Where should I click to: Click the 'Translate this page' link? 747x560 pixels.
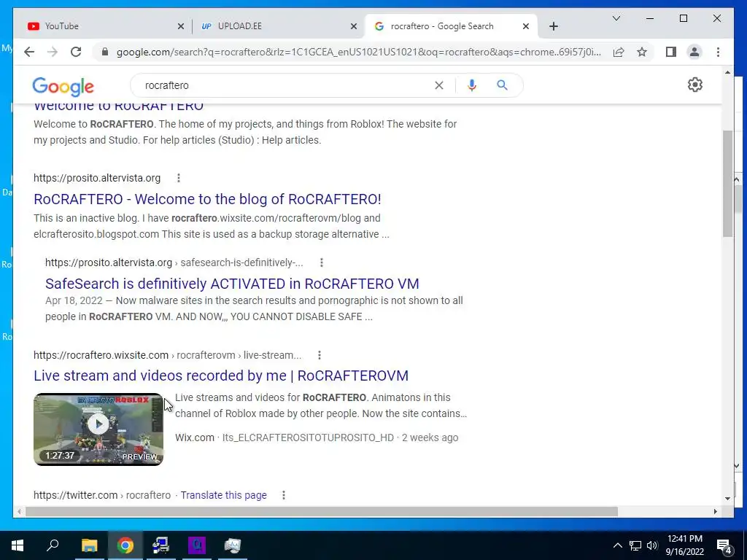click(x=223, y=495)
